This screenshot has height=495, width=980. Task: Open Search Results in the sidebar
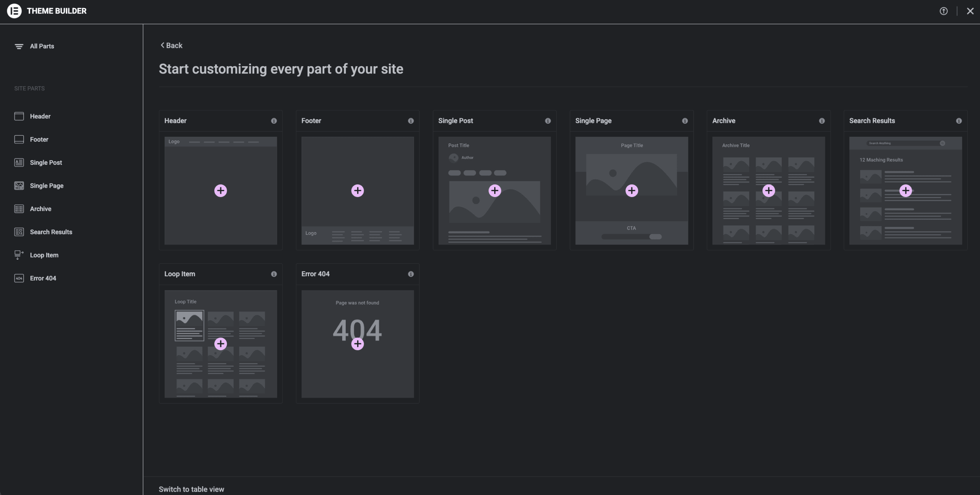pyautogui.click(x=51, y=232)
